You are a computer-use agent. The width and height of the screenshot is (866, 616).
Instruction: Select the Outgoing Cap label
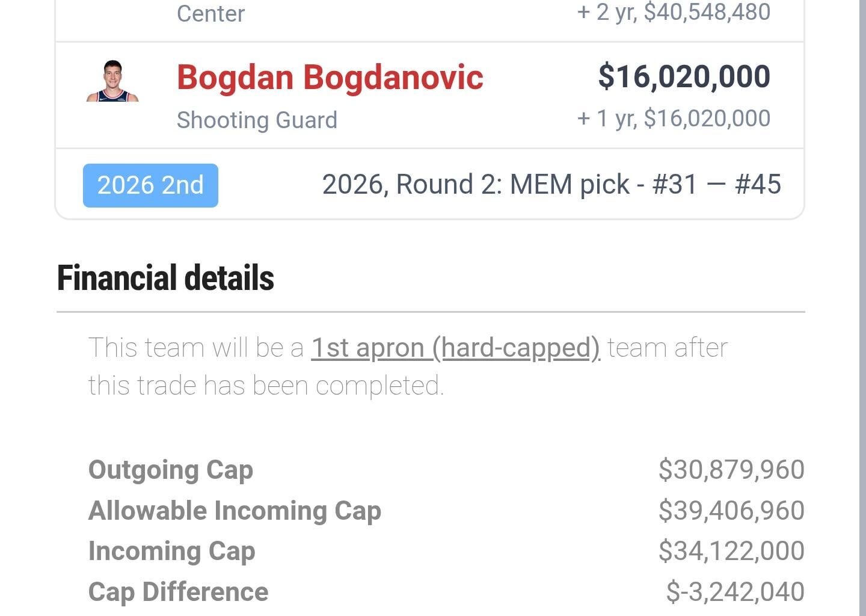tap(170, 470)
